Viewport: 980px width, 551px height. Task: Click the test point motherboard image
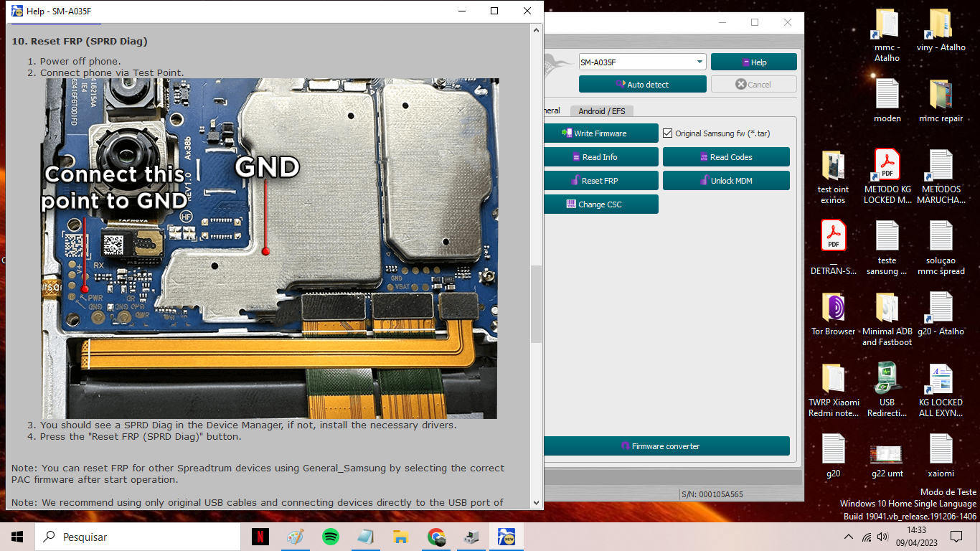point(269,248)
